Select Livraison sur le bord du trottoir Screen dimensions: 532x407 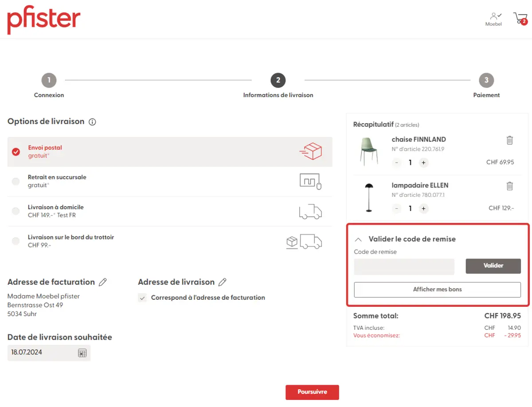pyautogui.click(x=16, y=241)
